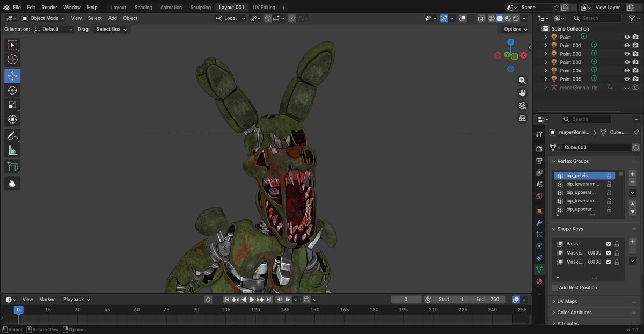
Task: Hide Point.001 in viewport
Action: 626,46
